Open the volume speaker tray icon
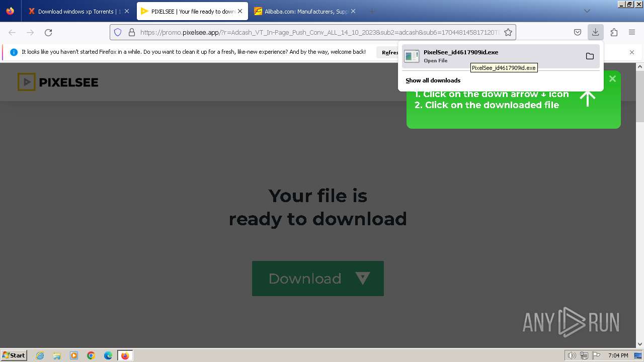 coord(572,355)
